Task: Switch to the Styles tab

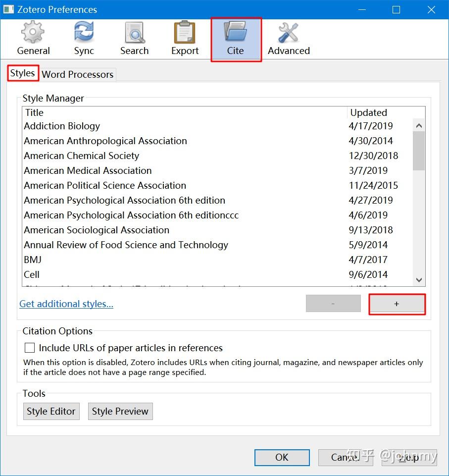Action: point(22,73)
